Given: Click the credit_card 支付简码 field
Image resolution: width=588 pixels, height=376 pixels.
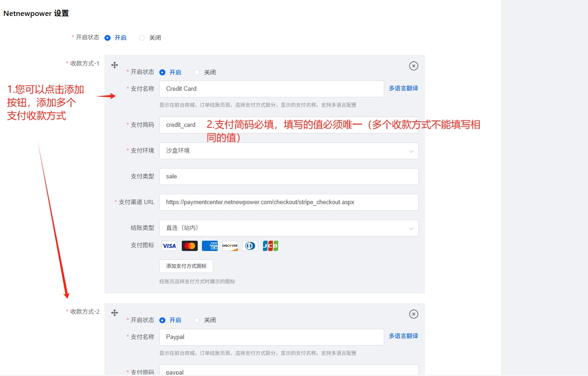Looking at the screenshot, I should [x=289, y=125].
